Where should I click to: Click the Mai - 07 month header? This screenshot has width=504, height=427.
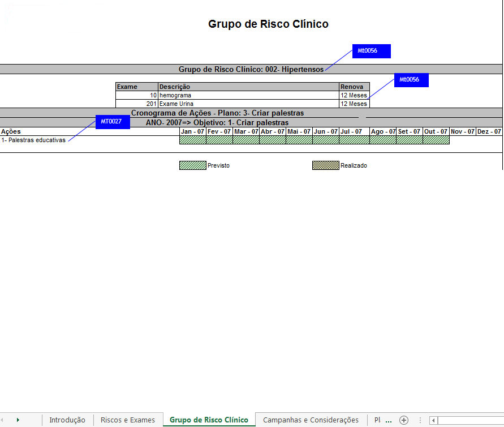tap(299, 131)
